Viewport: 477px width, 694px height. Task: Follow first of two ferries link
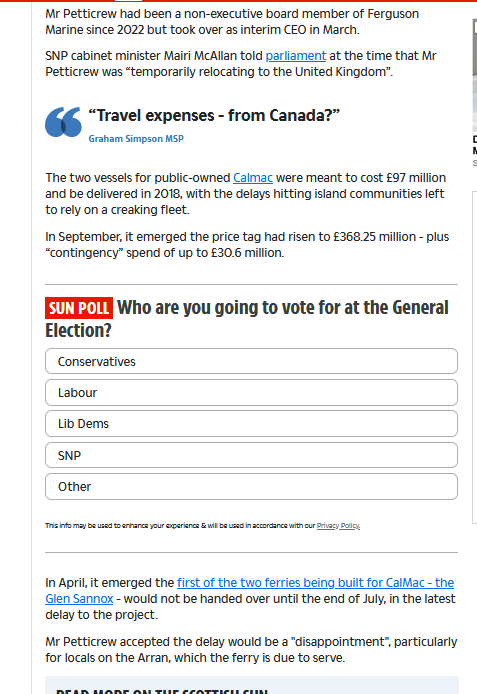tap(315, 583)
